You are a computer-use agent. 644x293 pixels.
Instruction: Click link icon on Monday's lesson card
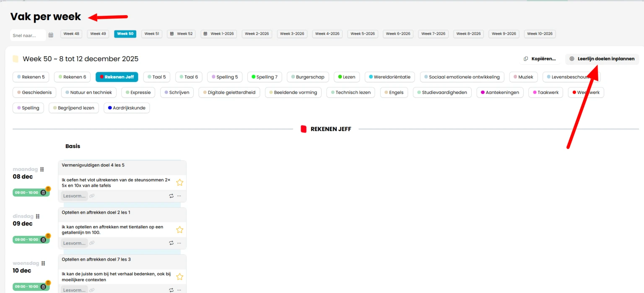tap(92, 196)
